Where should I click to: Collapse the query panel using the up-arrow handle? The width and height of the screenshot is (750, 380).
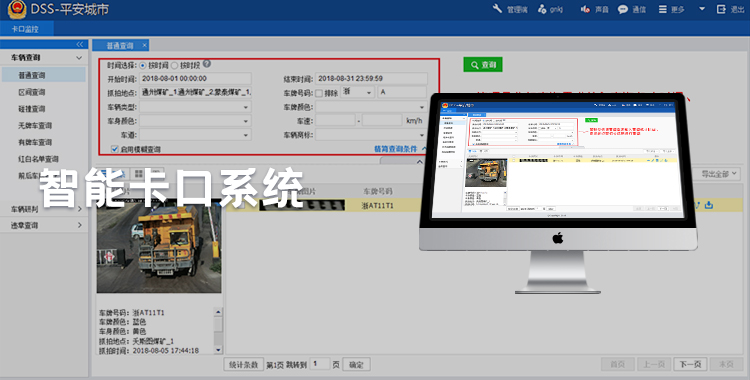[419, 162]
